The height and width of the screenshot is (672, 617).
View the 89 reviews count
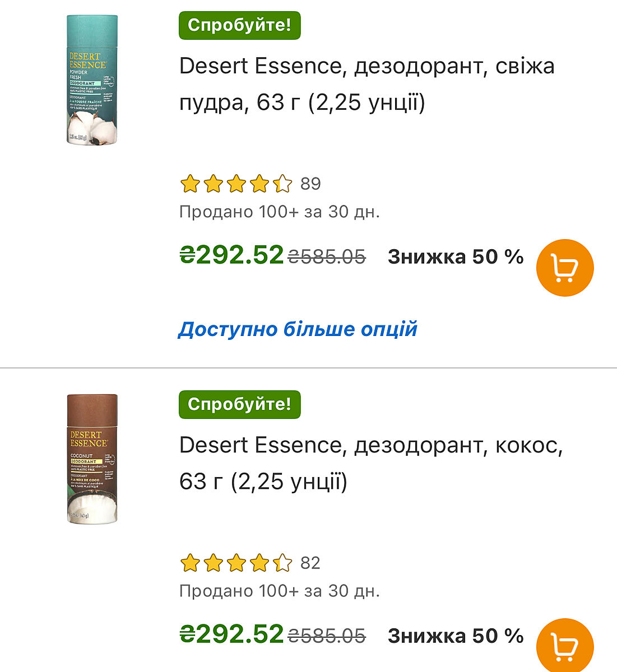[x=310, y=184]
